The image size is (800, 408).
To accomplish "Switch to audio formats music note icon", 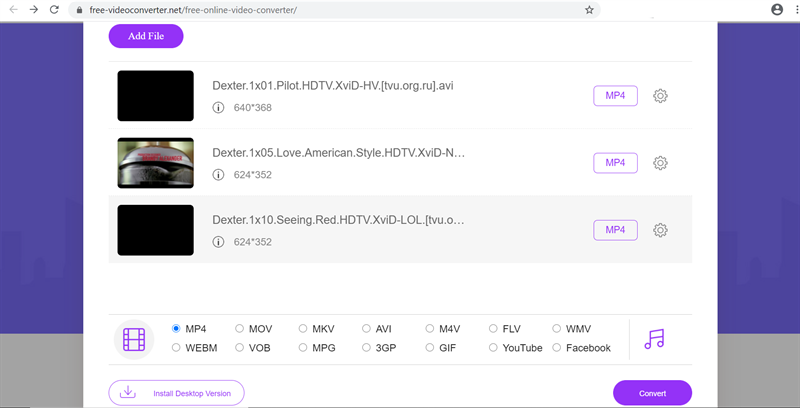I will pos(654,339).
